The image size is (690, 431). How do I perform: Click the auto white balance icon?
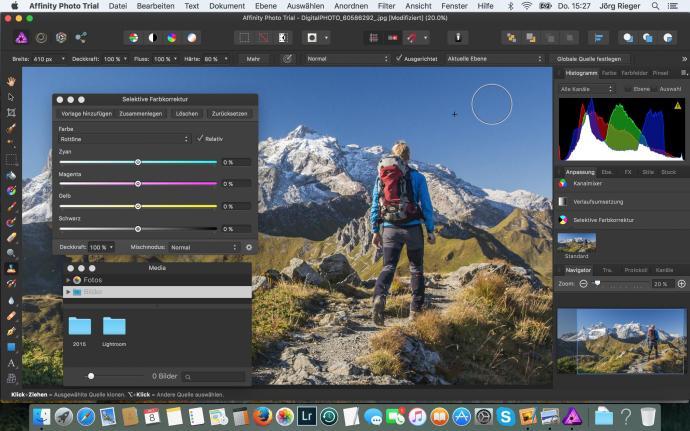pyautogui.click(x=191, y=38)
